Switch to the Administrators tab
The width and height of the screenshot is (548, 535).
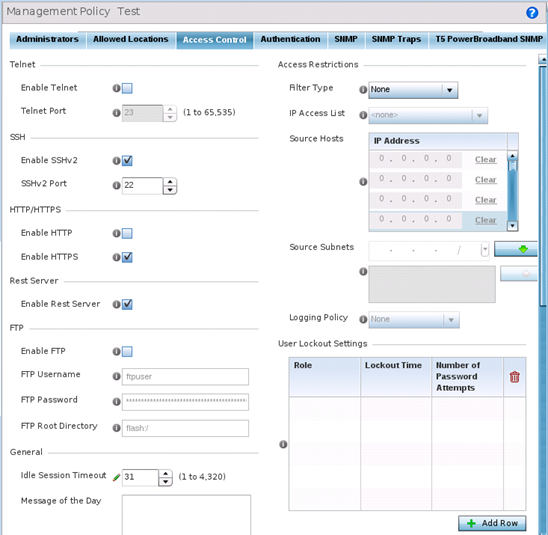(x=48, y=39)
